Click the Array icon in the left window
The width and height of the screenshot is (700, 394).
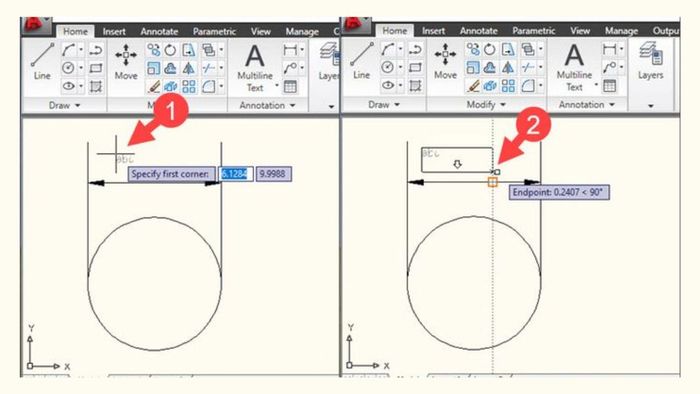189,86
